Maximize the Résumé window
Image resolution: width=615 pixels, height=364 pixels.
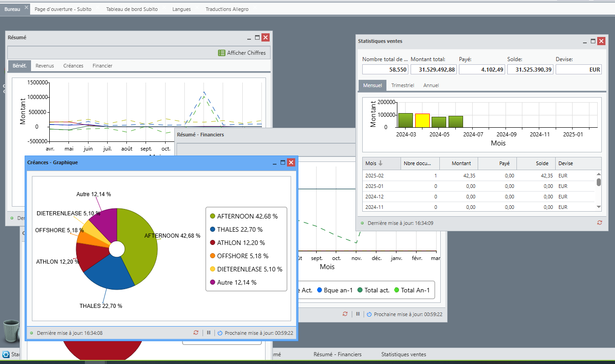coord(257,37)
